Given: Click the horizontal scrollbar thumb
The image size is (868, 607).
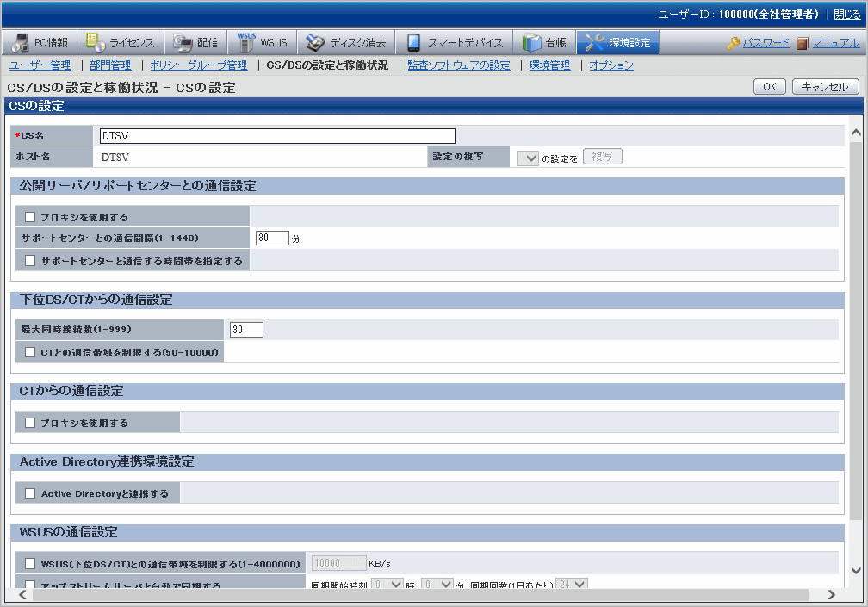Looking at the screenshot, I should [421, 595].
